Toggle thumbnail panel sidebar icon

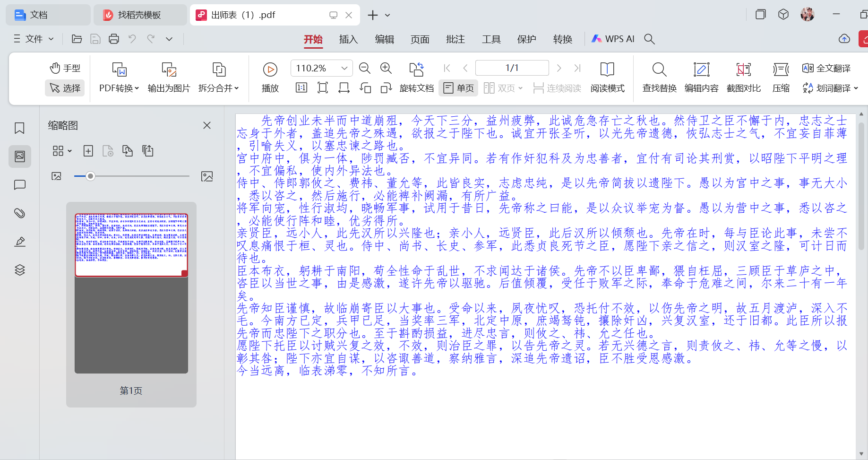tap(19, 156)
